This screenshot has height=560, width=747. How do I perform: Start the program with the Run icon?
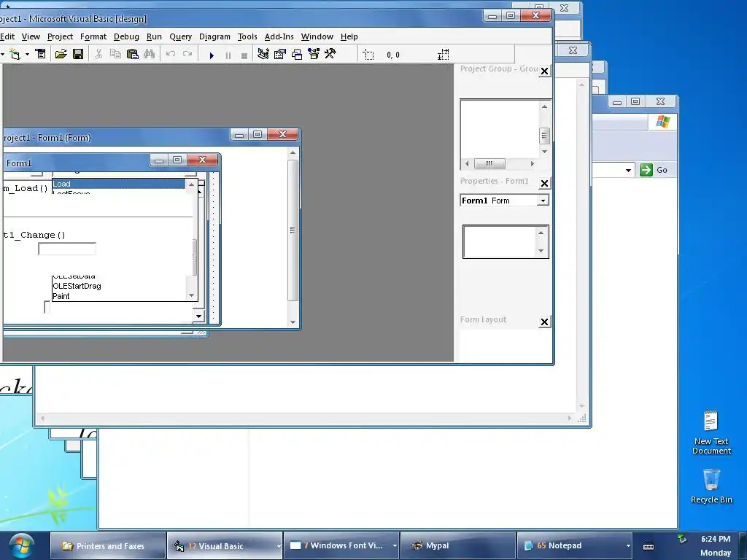pos(212,55)
